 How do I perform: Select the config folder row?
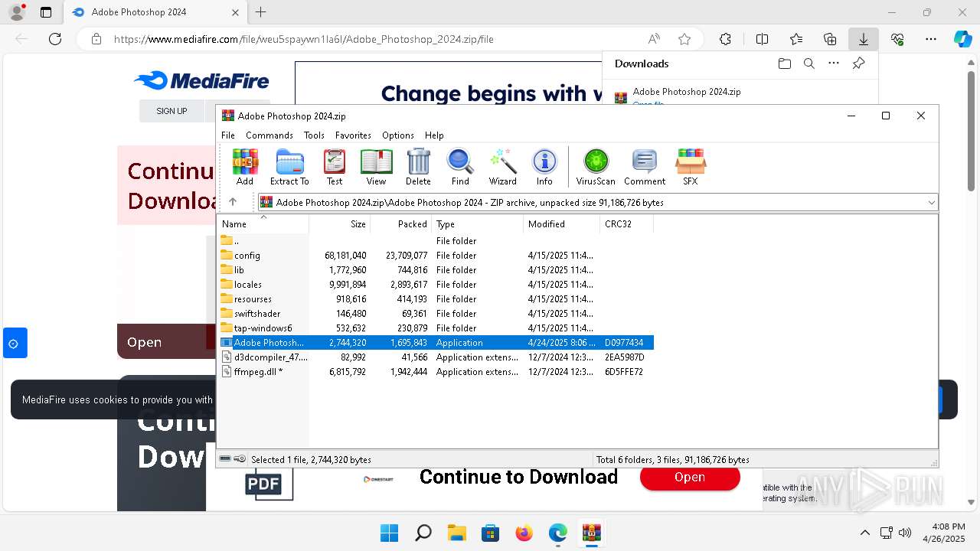(x=436, y=256)
